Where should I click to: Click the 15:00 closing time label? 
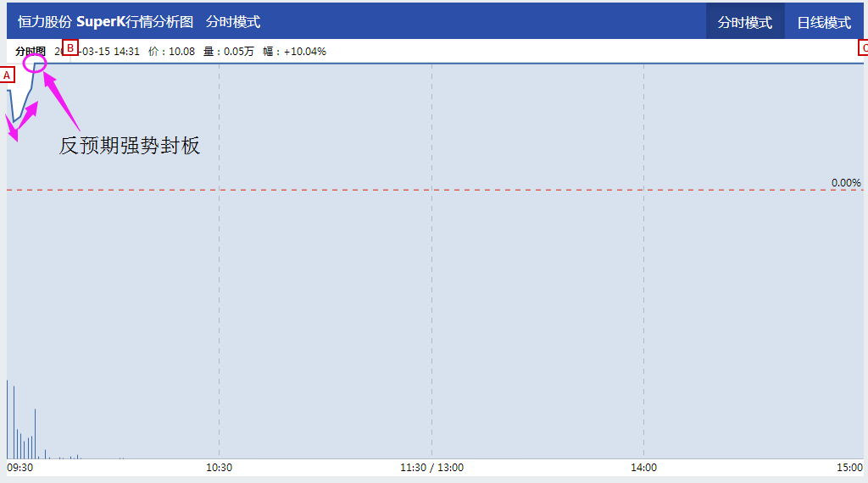point(849,468)
